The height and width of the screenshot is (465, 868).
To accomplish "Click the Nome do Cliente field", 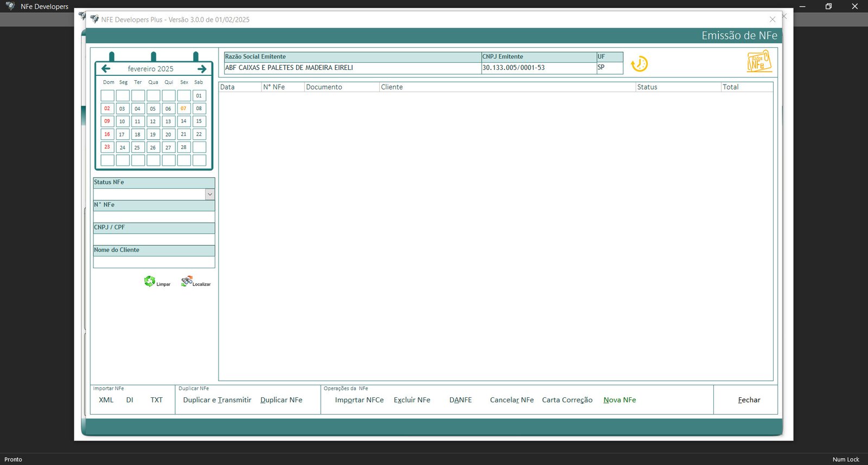I will pos(154,262).
